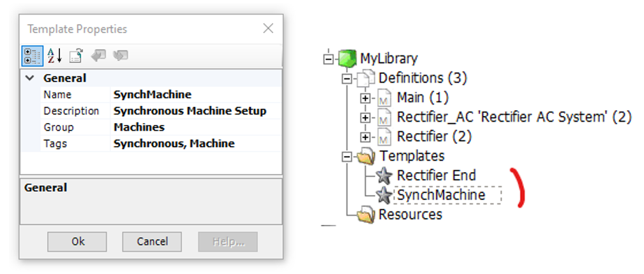Sort properties alphabetically with A-Z button
Image resolution: width=644 pixels, height=274 pixels.
pyautogui.click(x=55, y=56)
